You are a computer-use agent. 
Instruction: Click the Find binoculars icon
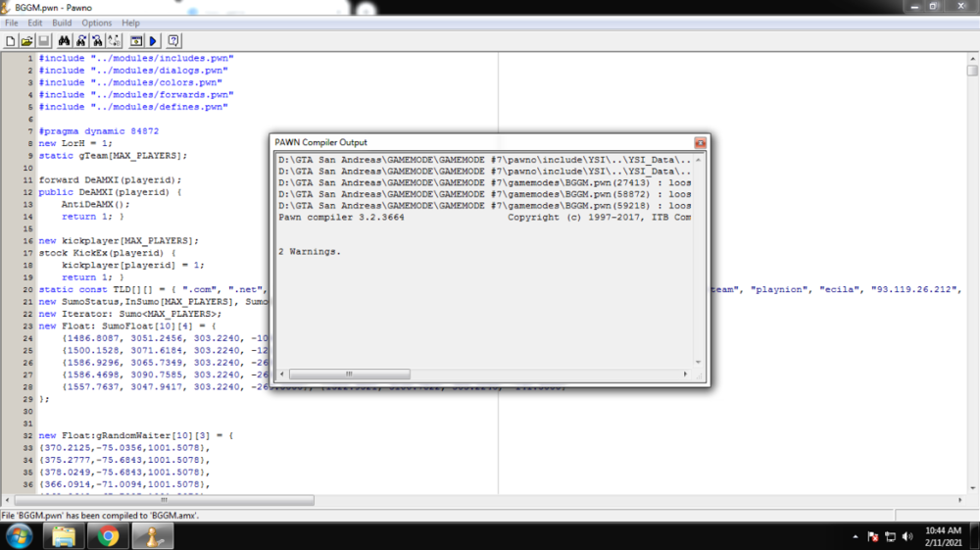tap(64, 41)
